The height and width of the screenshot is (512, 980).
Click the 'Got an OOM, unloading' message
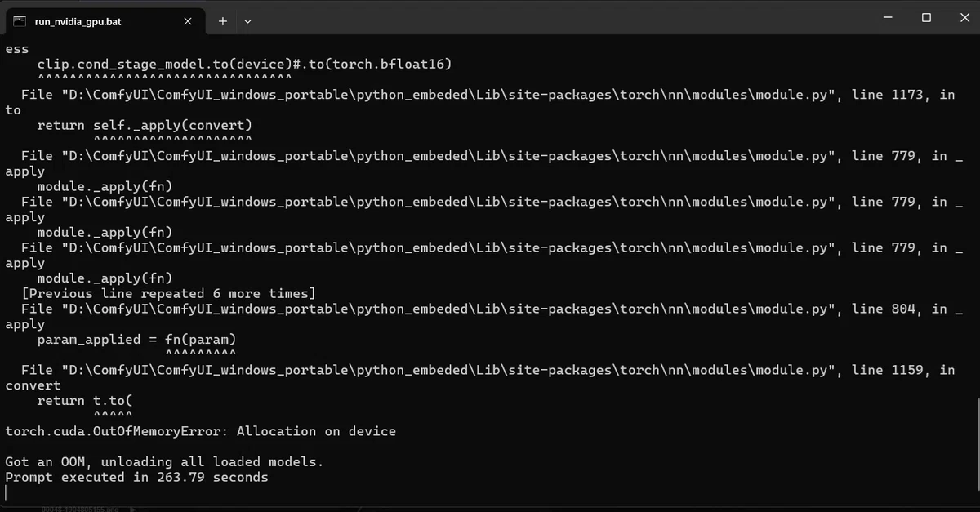pyautogui.click(x=164, y=461)
